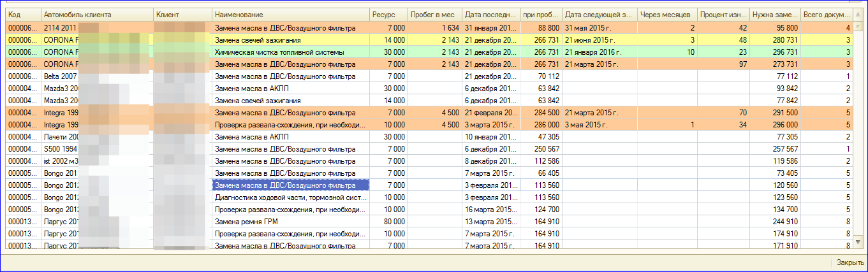Click the 97 percent wear cell
This screenshot has width=868, height=272.
(x=723, y=64)
